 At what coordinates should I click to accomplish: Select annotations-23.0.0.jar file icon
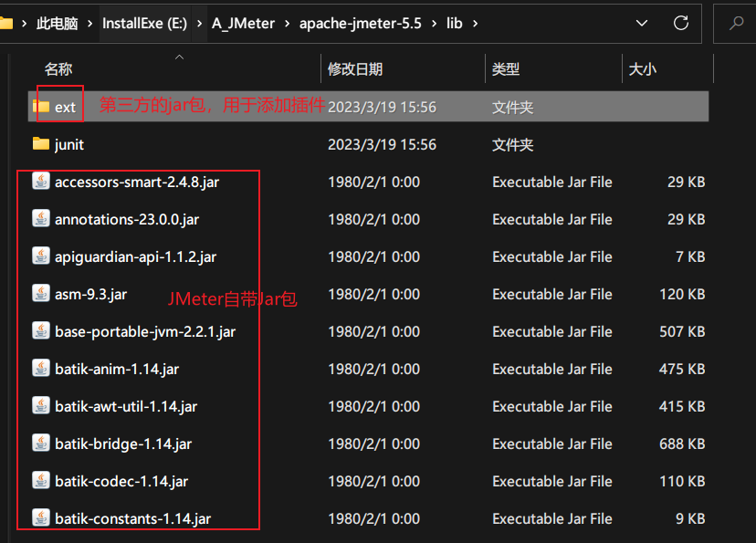pos(41,219)
